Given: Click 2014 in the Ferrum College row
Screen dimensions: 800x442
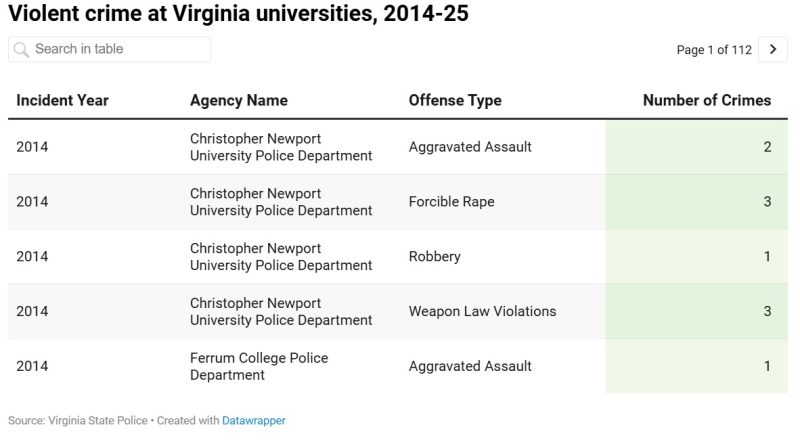Looking at the screenshot, I should pos(32,366).
